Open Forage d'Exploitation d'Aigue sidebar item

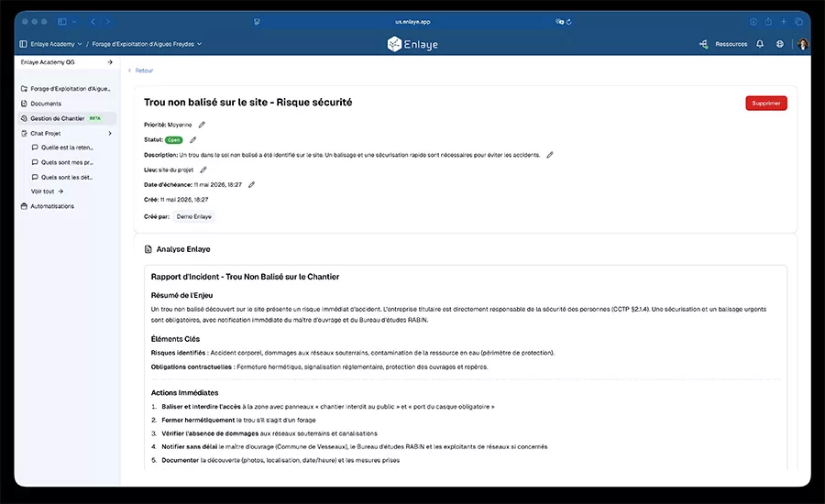[67, 89]
